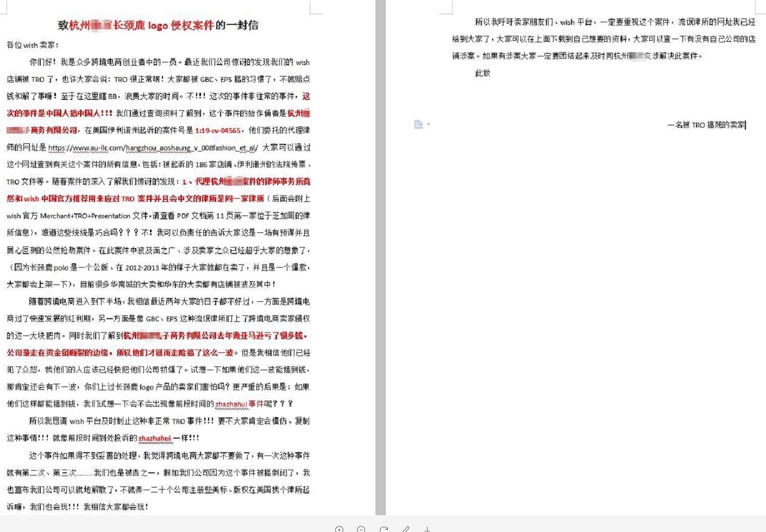Place cursor at the signature line end

click(x=746, y=125)
